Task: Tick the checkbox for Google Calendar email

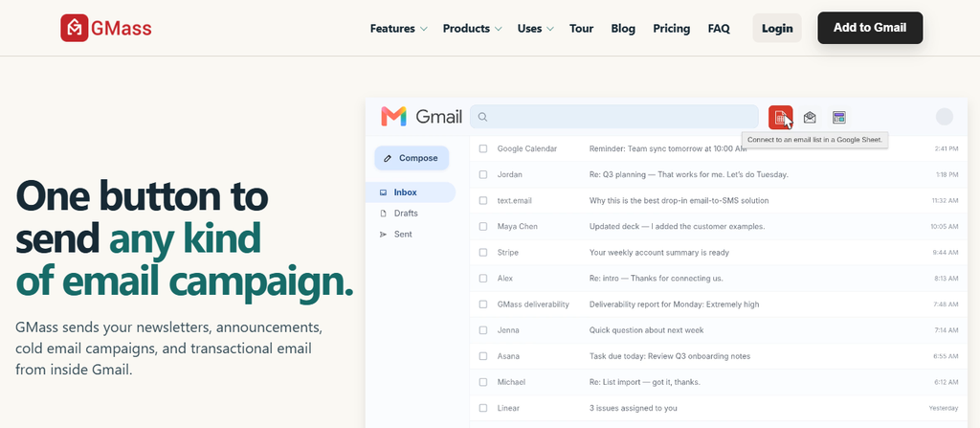Action: coord(483,148)
